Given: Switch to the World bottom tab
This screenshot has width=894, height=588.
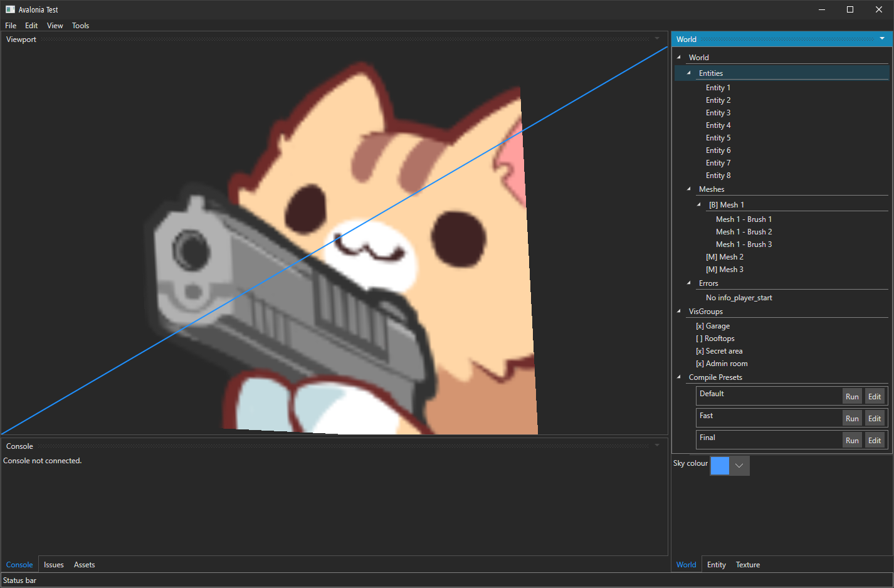Looking at the screenshot, I should (x=686, y=565).
